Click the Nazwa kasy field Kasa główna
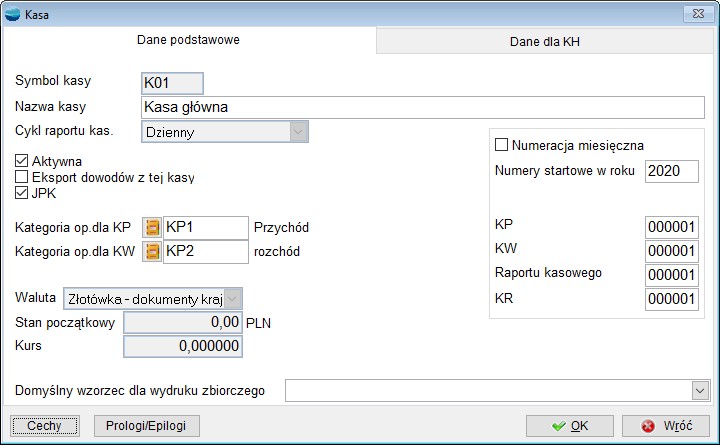 point(422,107)
